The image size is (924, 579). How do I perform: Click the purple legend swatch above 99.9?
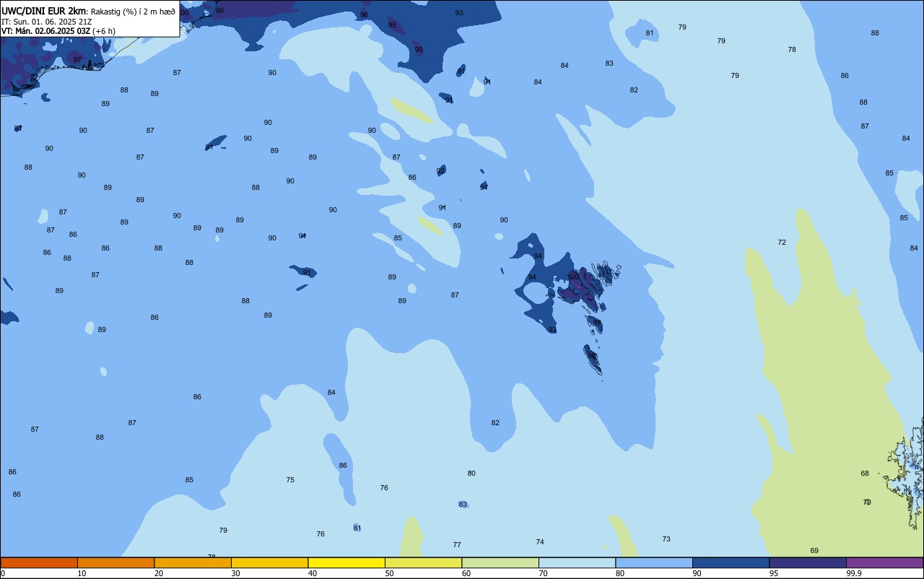coord(884,562)
